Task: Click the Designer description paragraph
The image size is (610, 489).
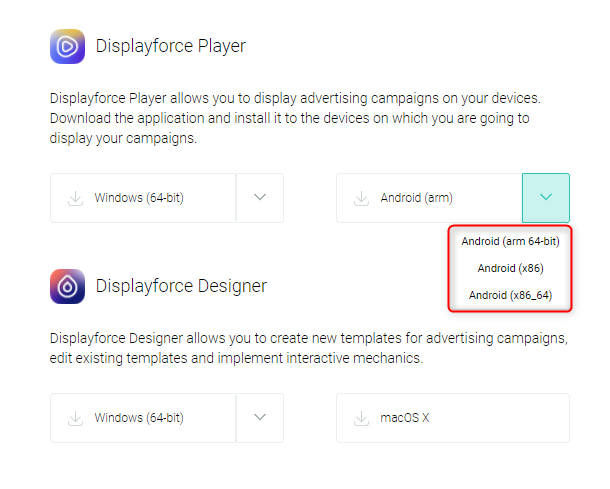Action: pos(309,348)
